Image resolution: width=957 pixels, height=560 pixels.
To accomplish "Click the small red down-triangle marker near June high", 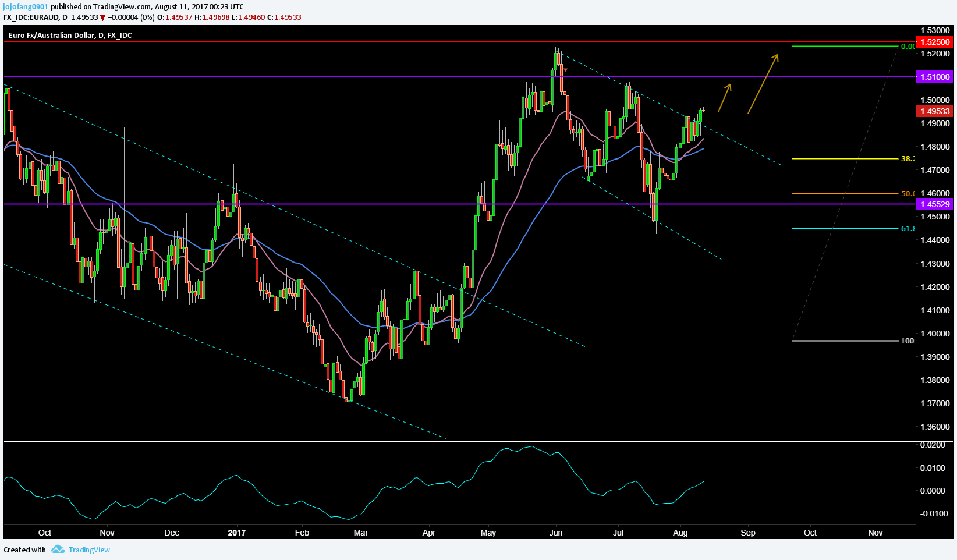I will coord(565,70).
